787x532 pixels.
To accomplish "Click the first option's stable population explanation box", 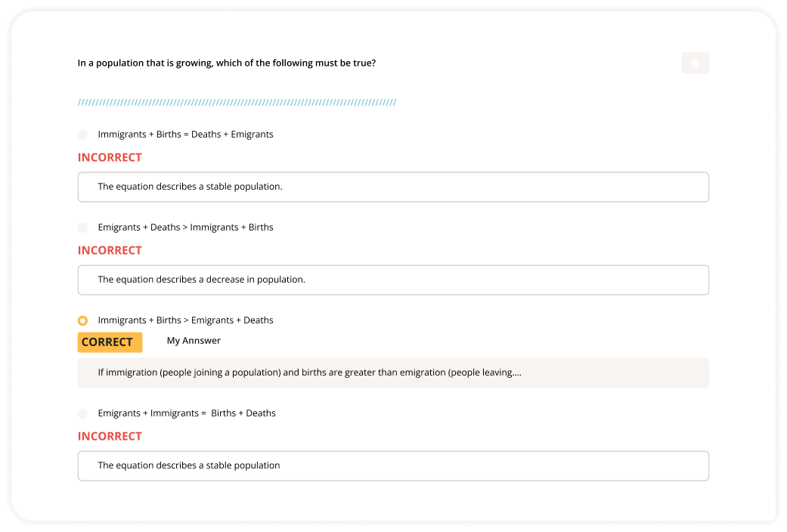I will tap(393, 187).
